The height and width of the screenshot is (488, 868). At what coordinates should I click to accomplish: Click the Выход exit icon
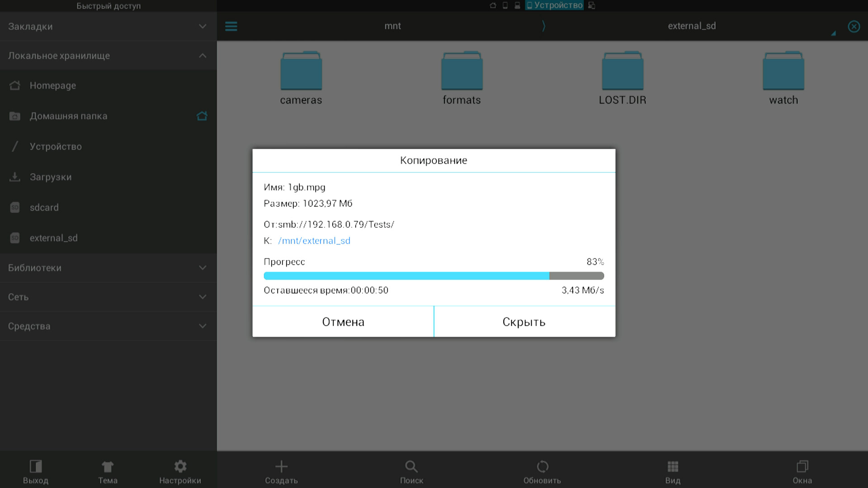(x=36, y=466)
